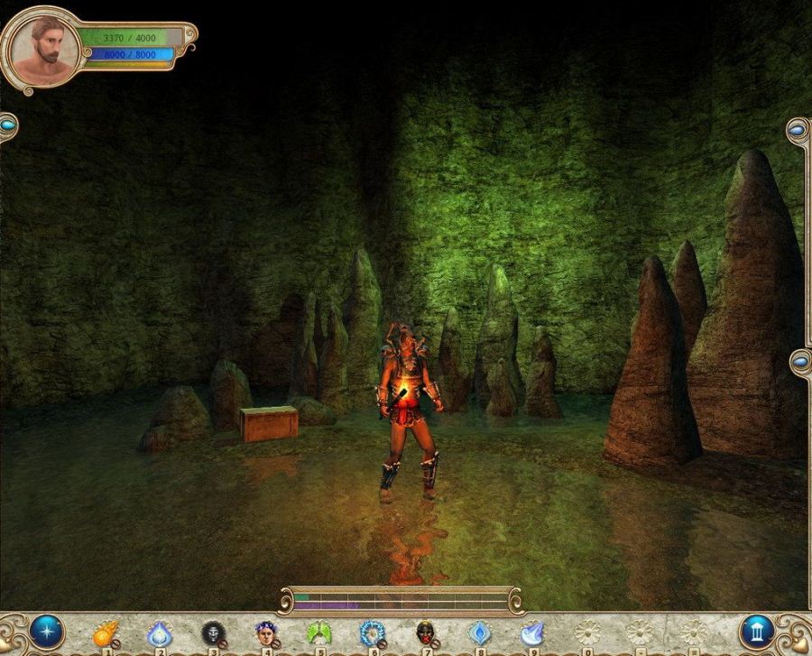Open the wooden treasure chest
812x656 pixels.
pos(269,423)
